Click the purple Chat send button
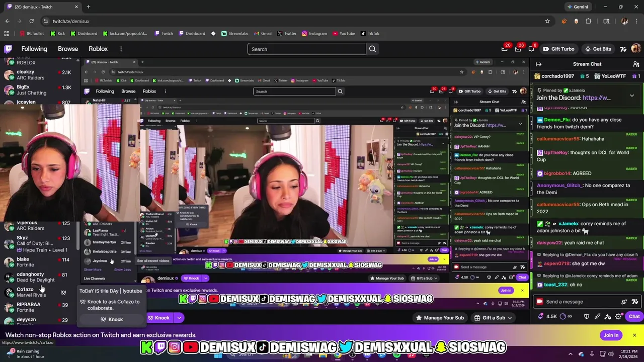 (634, 317)
